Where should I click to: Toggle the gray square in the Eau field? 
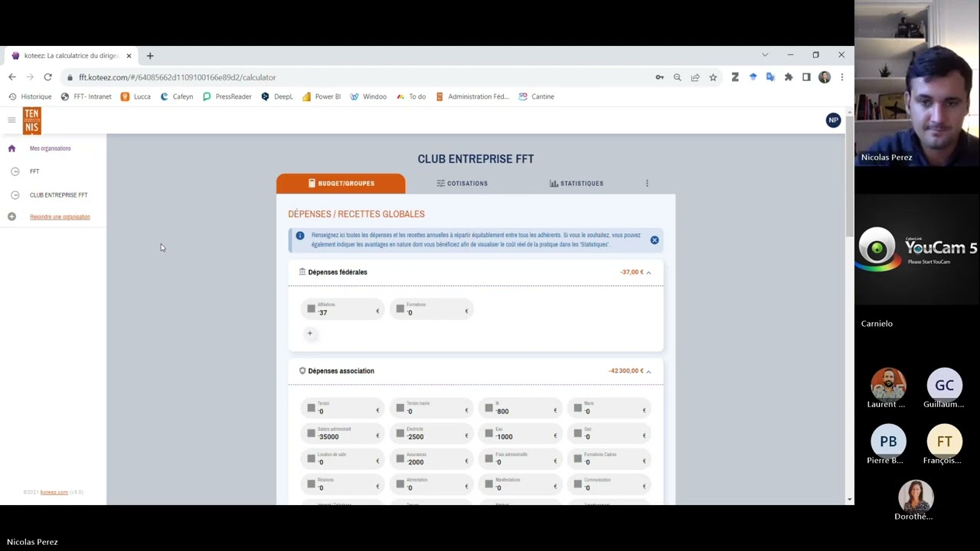click(488, 433)
